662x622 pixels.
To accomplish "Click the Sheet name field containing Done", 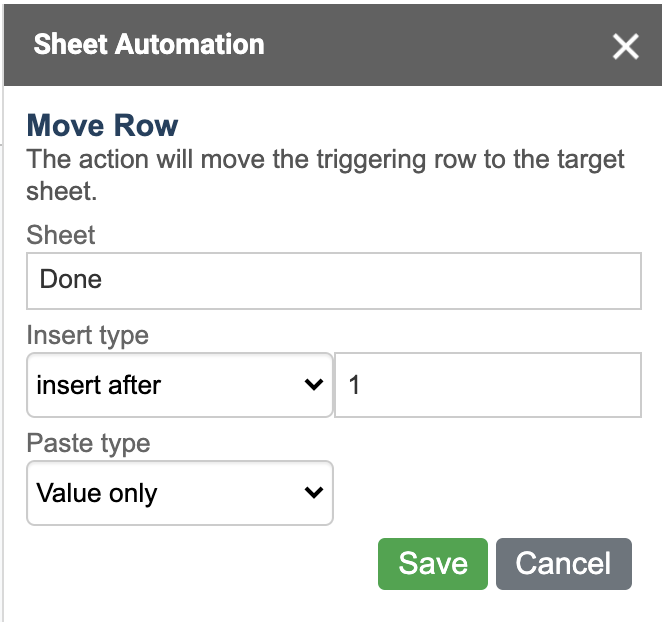I will pos(334,281).
